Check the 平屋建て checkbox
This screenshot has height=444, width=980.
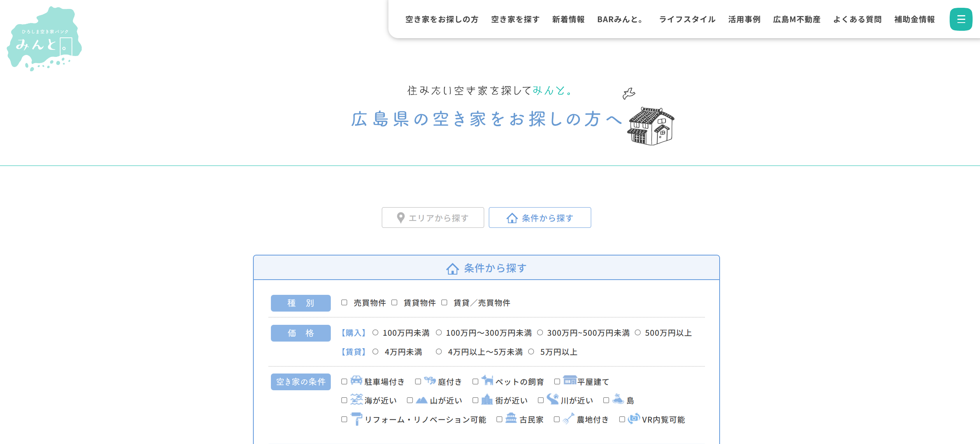pos(557,382)
